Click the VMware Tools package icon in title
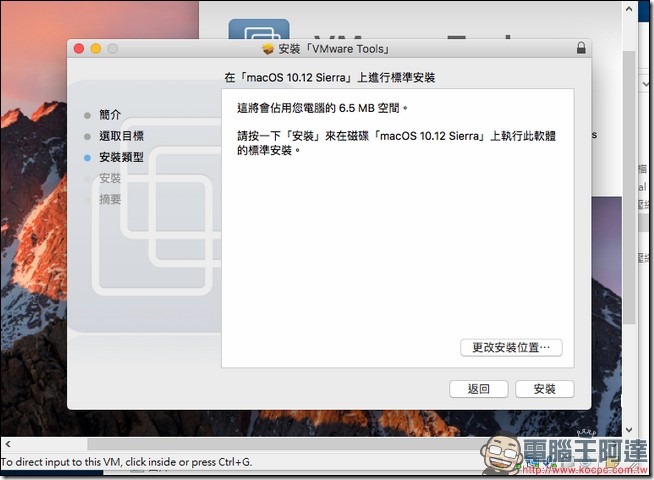 coord(268,49)
